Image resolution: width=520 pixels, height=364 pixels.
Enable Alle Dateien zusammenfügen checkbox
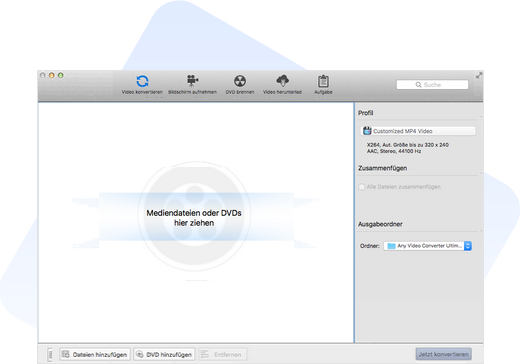point(362,187)
